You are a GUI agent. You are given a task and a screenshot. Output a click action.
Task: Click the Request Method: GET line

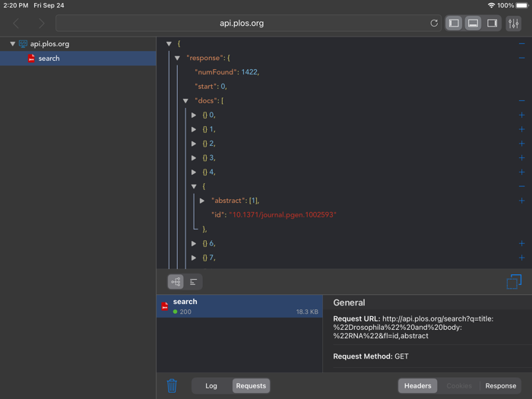click(x=371, y=356)
